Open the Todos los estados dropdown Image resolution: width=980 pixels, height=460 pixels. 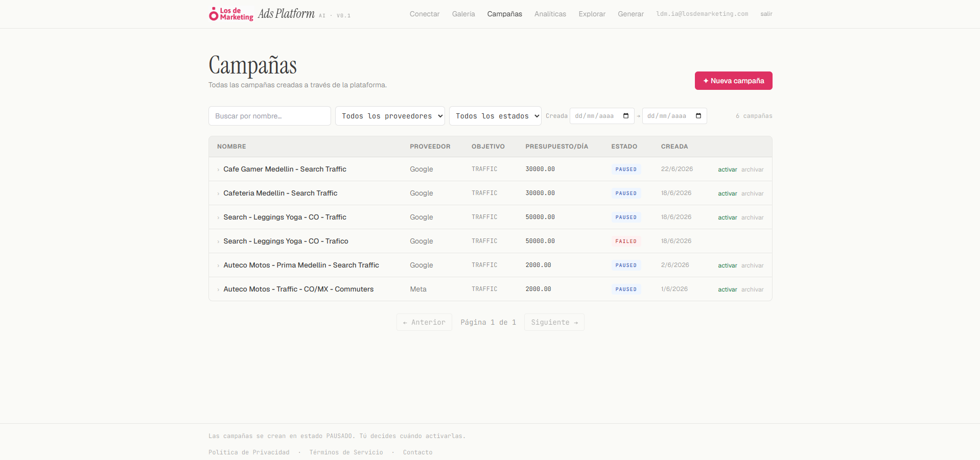coord(495,116)
